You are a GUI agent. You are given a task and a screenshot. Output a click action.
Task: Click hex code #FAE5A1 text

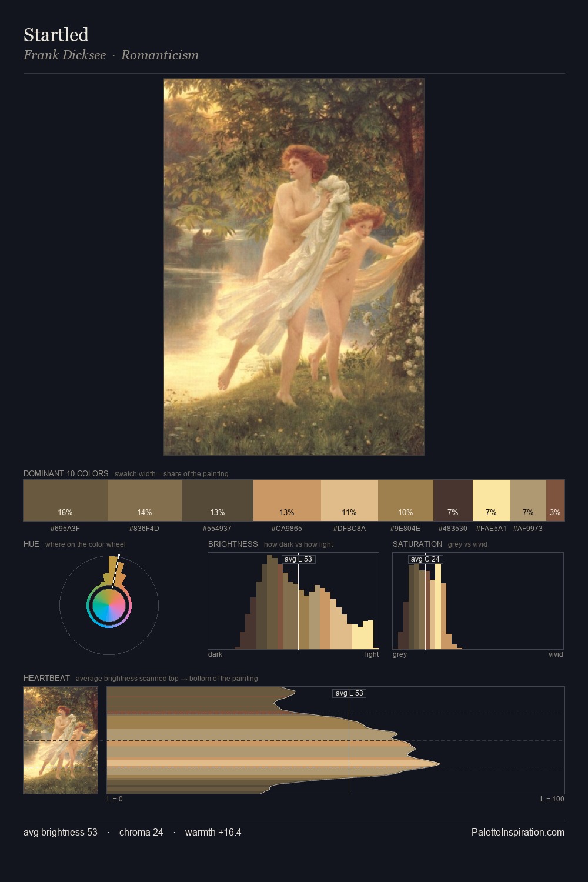click(x=491, y=528)
